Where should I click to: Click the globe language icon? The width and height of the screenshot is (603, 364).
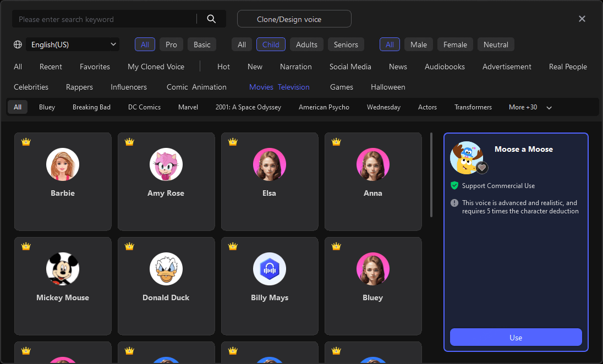coord(18,45)
